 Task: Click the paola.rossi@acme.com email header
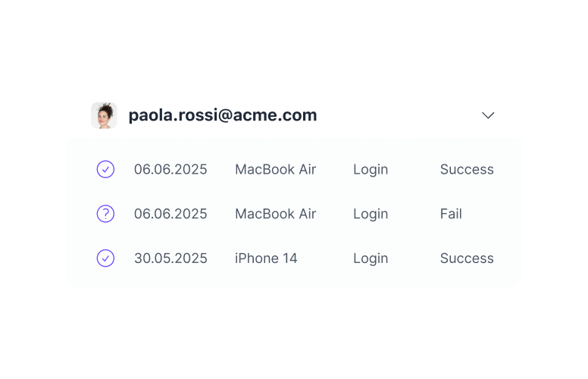[x=223, y=115]
